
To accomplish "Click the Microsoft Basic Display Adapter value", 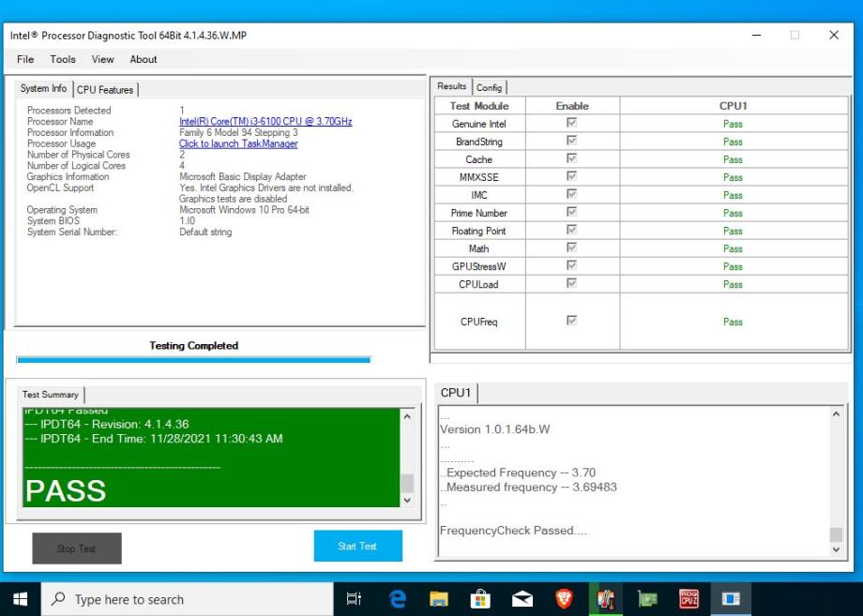I will [243, 176].
